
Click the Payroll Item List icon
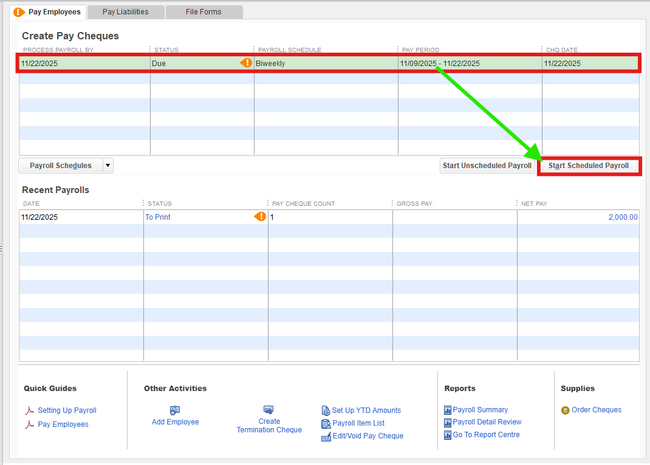point(326,424)
